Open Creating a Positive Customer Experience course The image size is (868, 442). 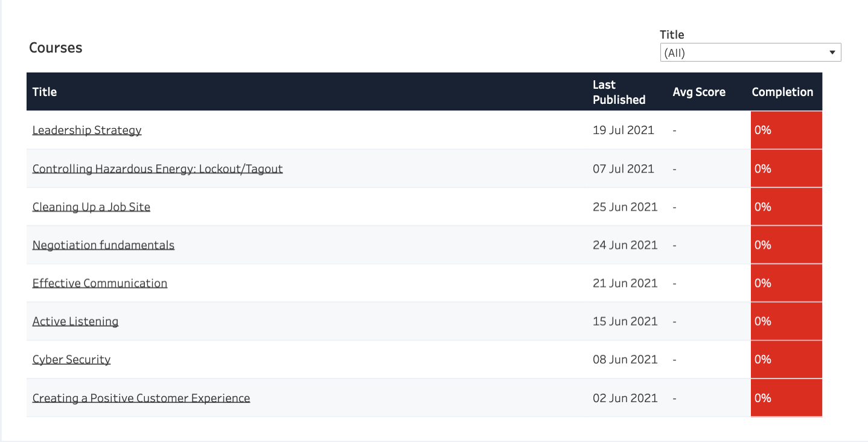[141, 398]
